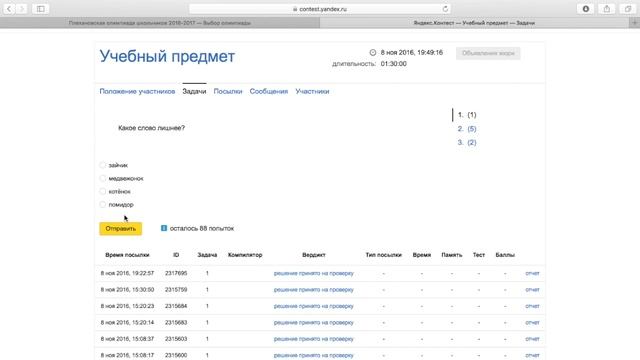Open verdict link for submission 2315684
640x360 pixels.
click(x=313, y=306)
